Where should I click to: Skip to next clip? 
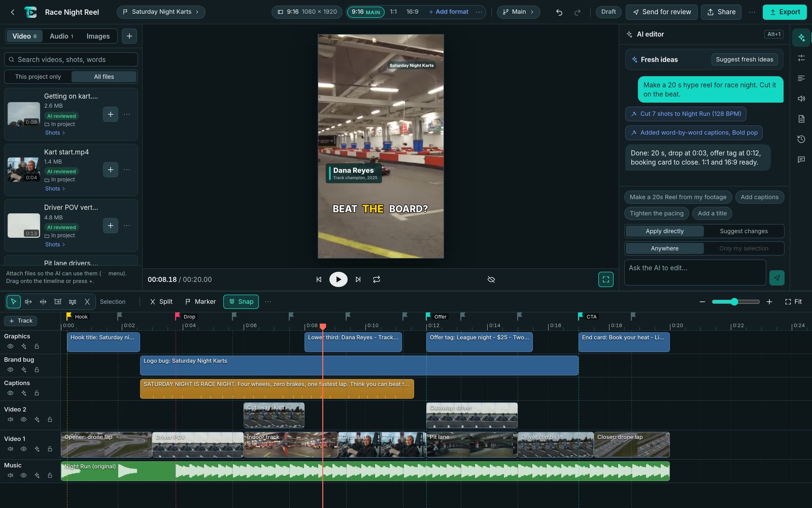(x=358, y=279)
